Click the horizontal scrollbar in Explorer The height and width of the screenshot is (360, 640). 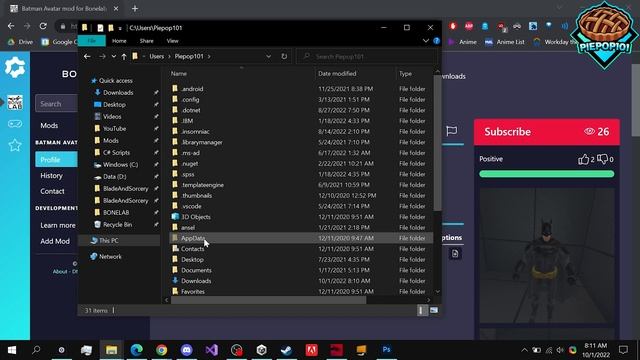268,300
